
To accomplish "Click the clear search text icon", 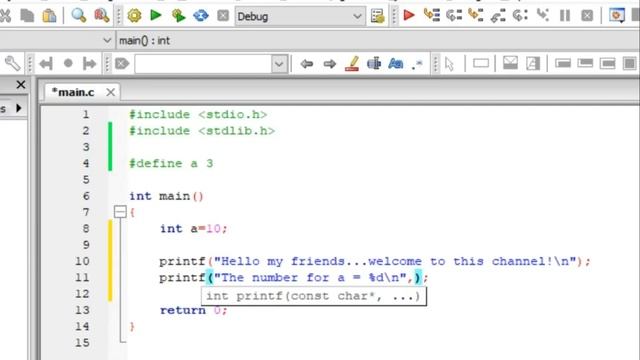I will coord(122,64).
